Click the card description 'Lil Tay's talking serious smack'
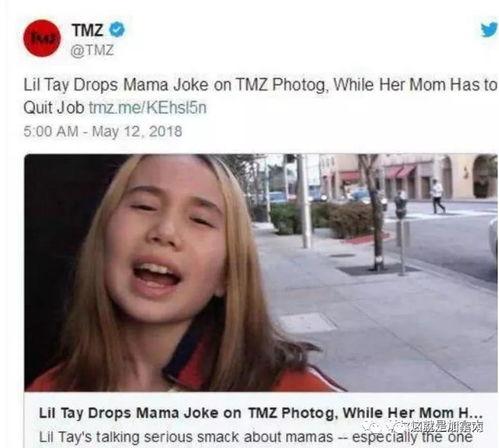The width and height of the screenshot is (499, 448). pyautogui.click(x=256, y=437)
